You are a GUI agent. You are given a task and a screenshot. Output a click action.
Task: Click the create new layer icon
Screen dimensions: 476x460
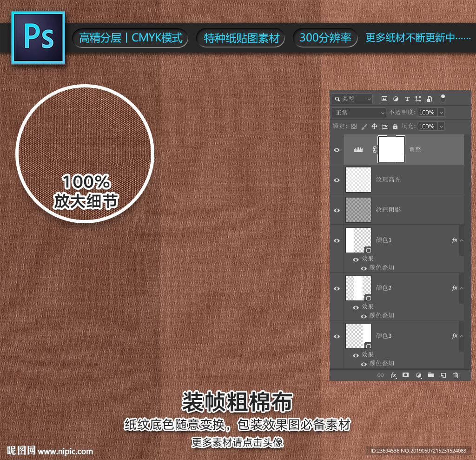coord(443,375)
